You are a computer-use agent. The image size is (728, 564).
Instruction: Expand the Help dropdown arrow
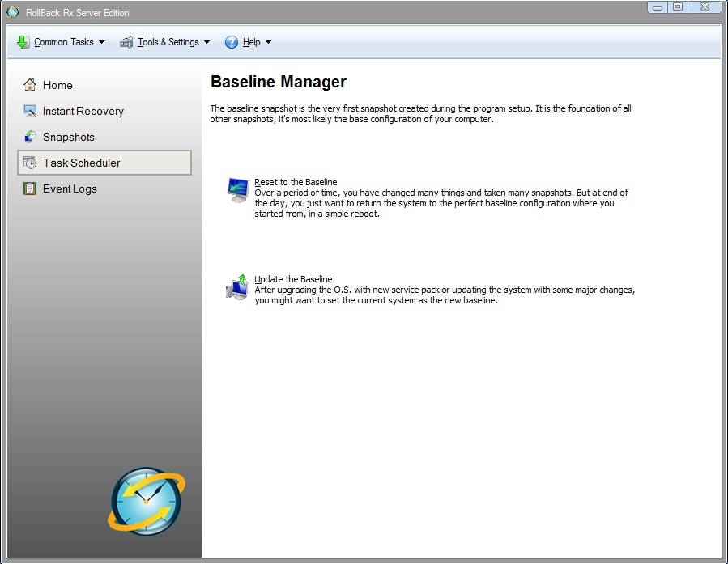coord(268,42)
